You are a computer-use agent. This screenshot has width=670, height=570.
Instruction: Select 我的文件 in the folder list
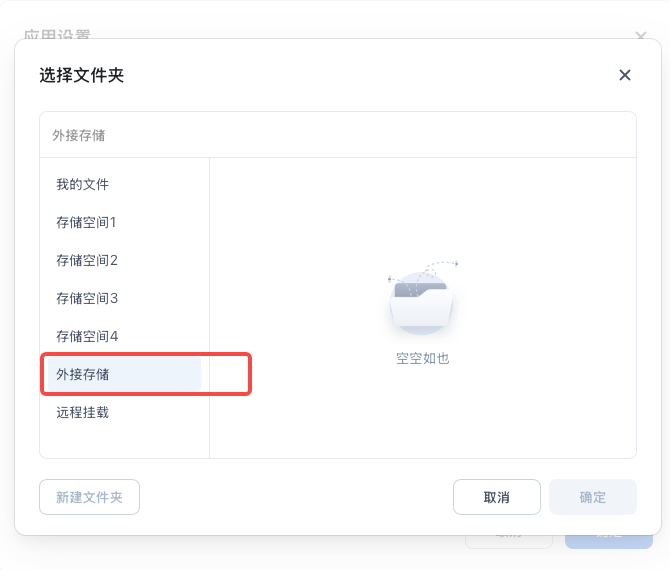click(124, 185)
